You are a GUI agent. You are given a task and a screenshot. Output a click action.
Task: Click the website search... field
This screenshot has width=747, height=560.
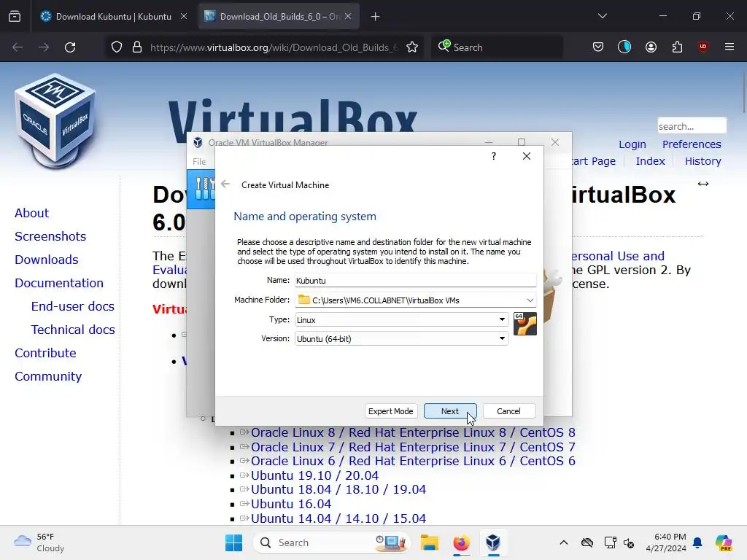point(692,126)
